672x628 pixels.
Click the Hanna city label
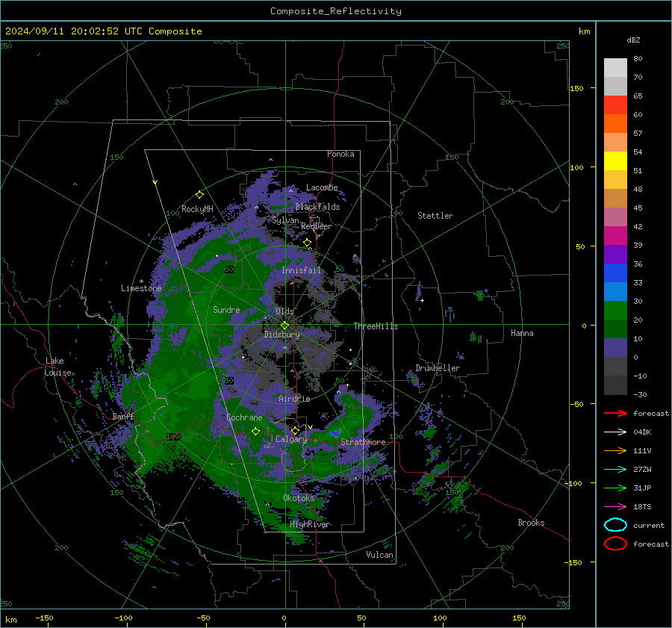pos(522,333)
